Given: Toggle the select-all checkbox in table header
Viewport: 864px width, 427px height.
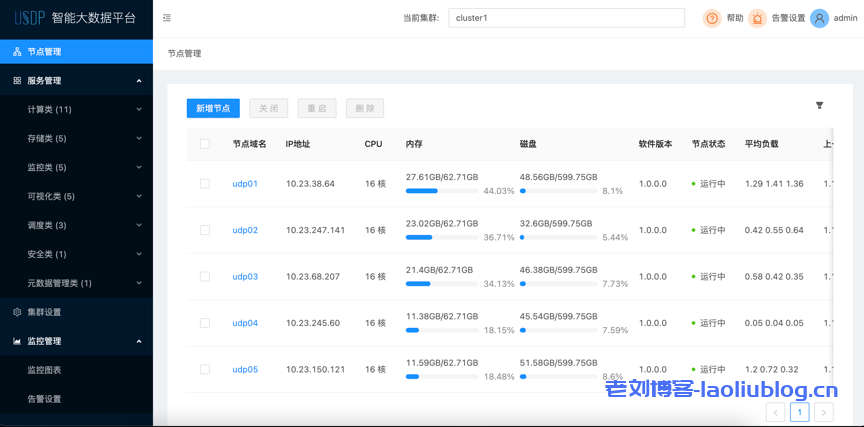Looking at the screenshot, I should point(205,144).
